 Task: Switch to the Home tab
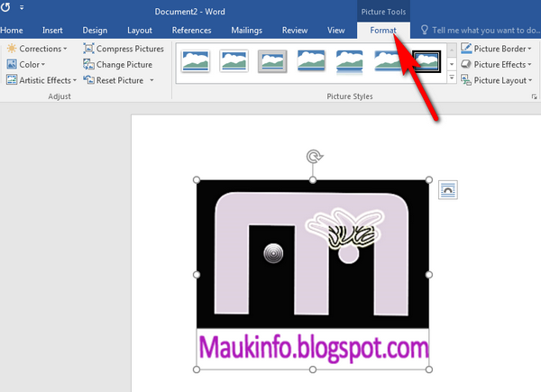point(12,31)
